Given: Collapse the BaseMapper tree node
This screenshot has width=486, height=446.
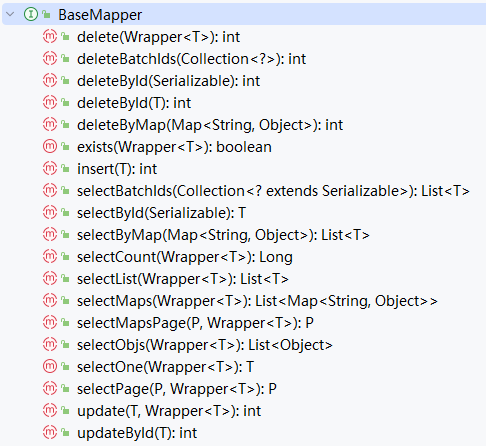Looking at the screenshot, I should (x=11, y=14).
